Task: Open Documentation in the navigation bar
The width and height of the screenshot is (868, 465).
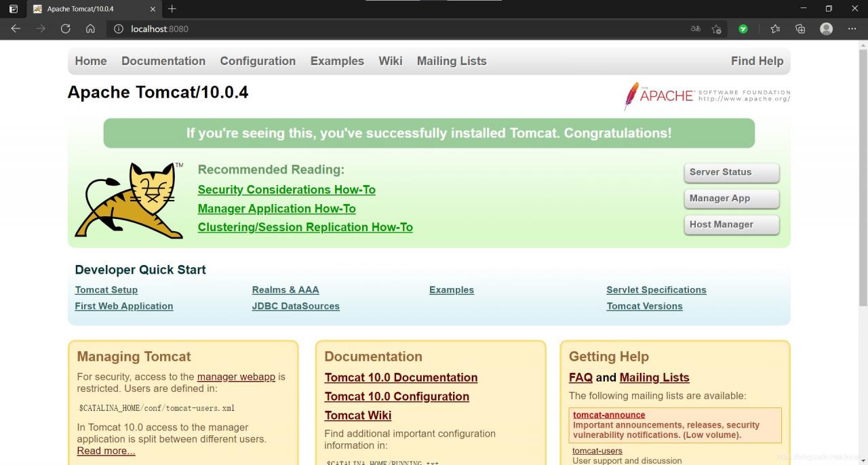Action: [x=163, y=61]
